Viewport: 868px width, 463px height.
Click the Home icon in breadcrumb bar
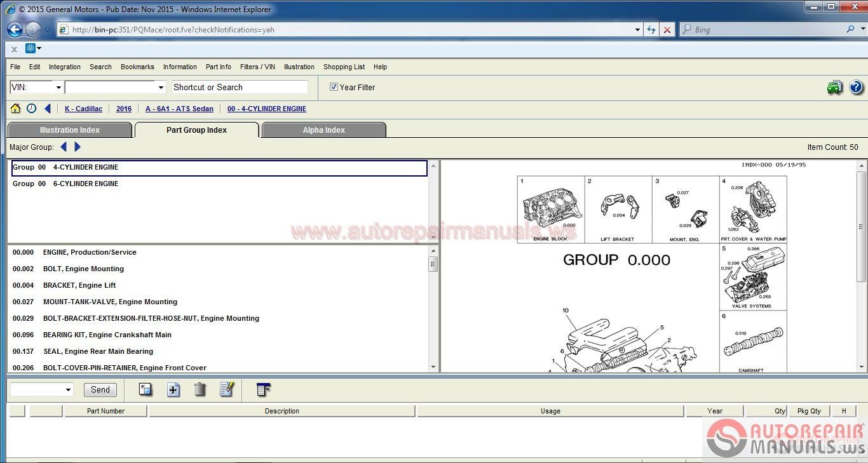(16, 109)
